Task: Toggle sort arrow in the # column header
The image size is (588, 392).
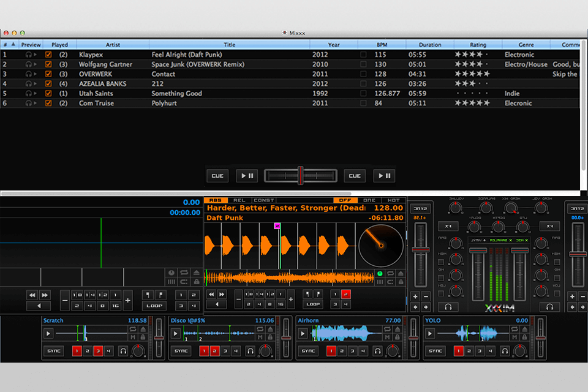Action: pos(13,44)
